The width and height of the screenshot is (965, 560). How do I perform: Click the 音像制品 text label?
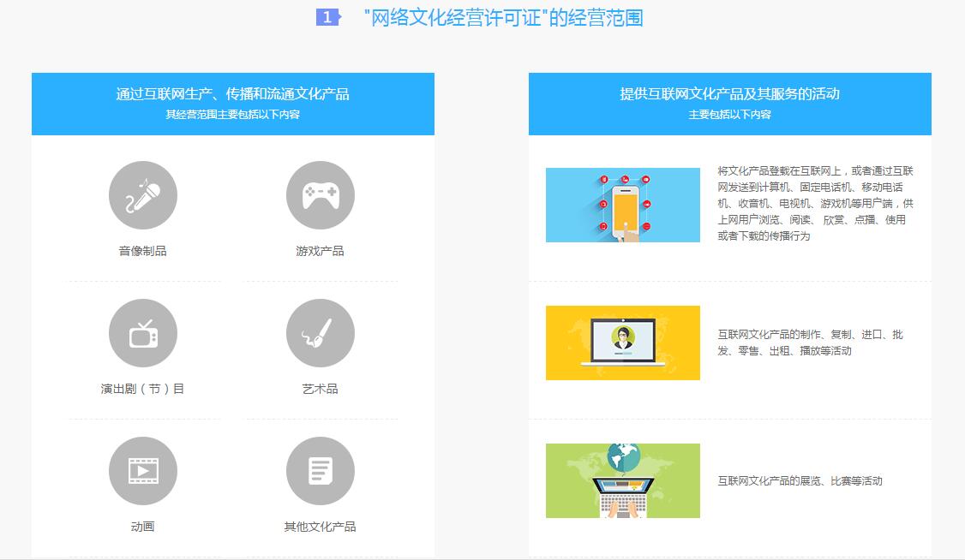(143, 251)
